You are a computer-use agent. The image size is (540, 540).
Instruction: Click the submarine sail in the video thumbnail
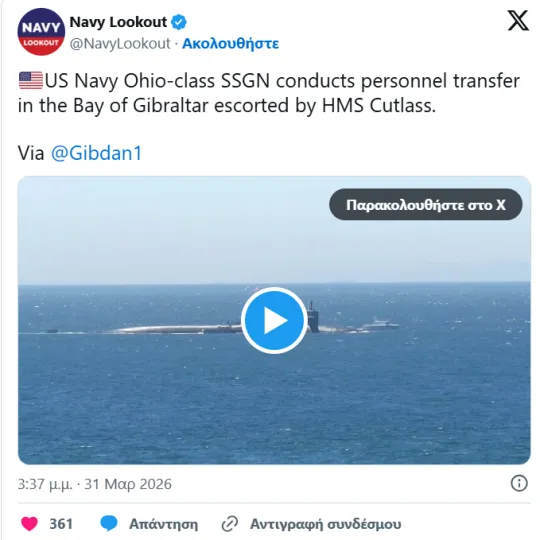pos(313,317)
